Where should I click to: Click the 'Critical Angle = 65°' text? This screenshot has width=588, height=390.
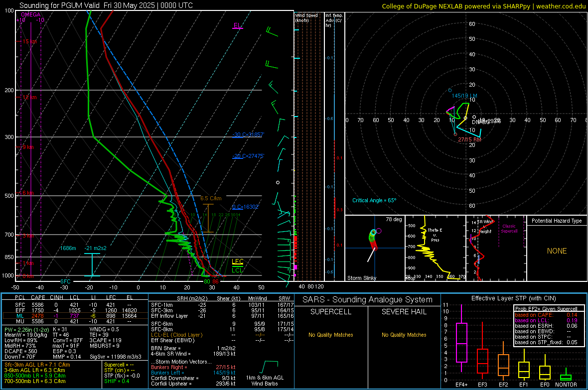click(x=374, y=200)
